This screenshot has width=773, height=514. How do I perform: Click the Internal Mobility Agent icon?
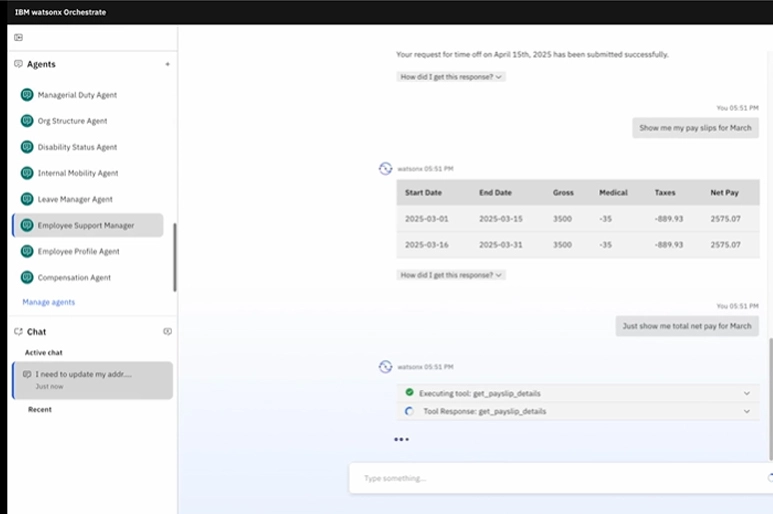27,173
